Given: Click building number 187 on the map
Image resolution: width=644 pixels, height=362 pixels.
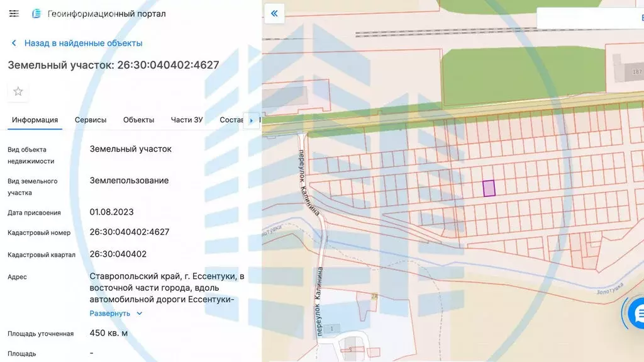Looking at the screenshot, I should [x=637, y=72].
